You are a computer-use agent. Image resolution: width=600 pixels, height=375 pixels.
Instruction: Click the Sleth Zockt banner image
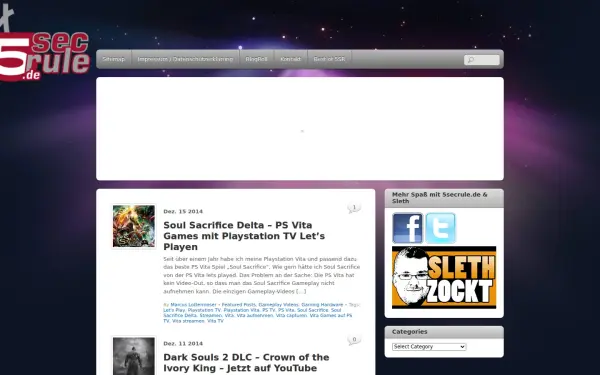(444, 277)
